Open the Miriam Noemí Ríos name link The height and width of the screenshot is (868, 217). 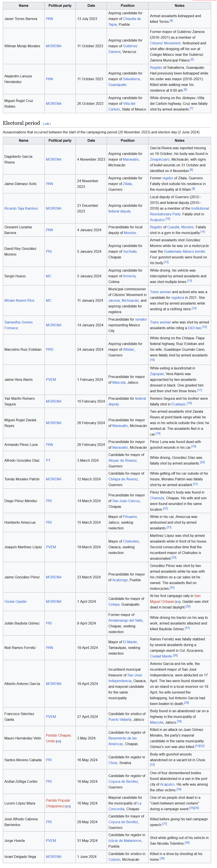pos(19,301)
